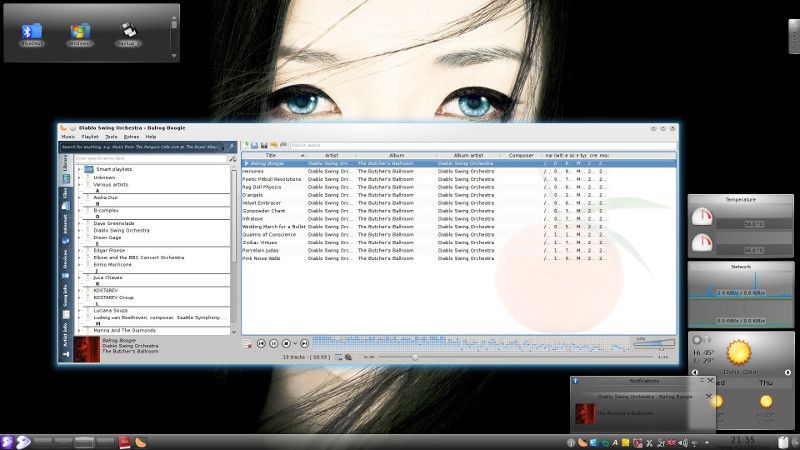Click the global search box in Clementine
Screen dimensions: 800x450
point(142,147)
